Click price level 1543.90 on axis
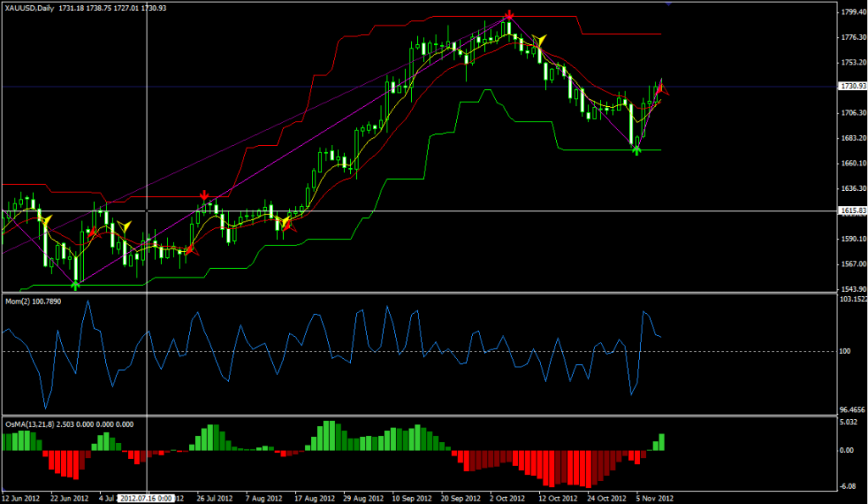This screenshot has height=504, width=868. coord(854,289)
